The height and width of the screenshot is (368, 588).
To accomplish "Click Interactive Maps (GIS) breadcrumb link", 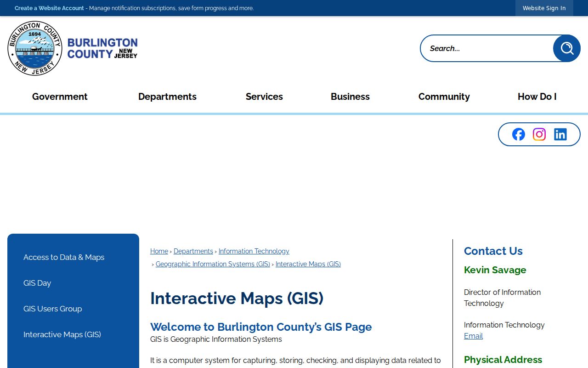I will click(x=308, y=264).
